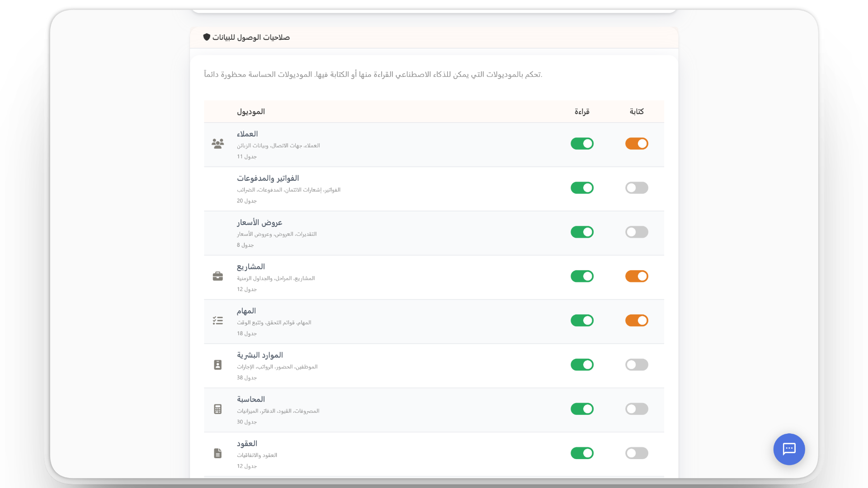Turn off read access for المحاسبة
This screenshot has height=488, width=868.
click(x=582, y=409)
